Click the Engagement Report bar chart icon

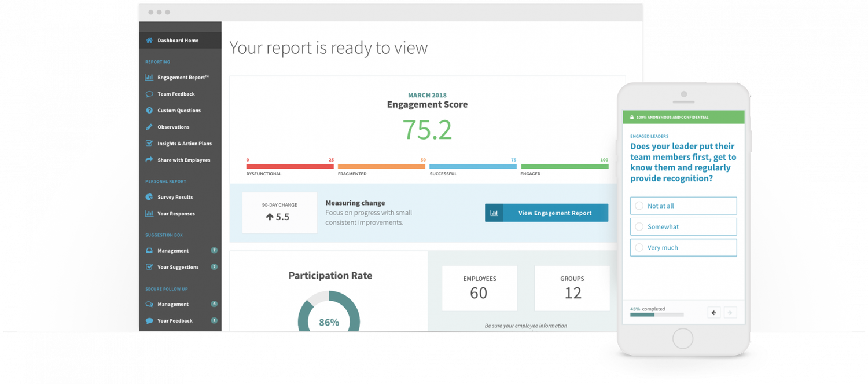[149, 78]
